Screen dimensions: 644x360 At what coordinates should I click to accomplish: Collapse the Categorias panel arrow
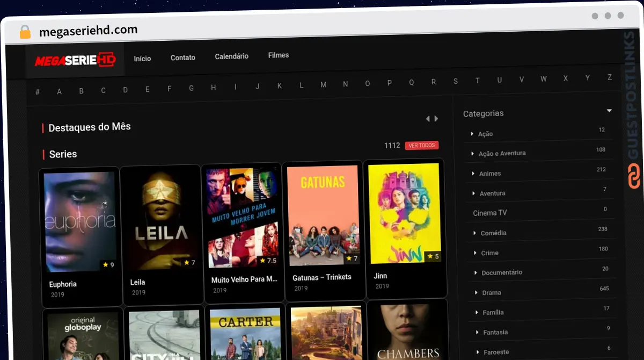[609, 111]
